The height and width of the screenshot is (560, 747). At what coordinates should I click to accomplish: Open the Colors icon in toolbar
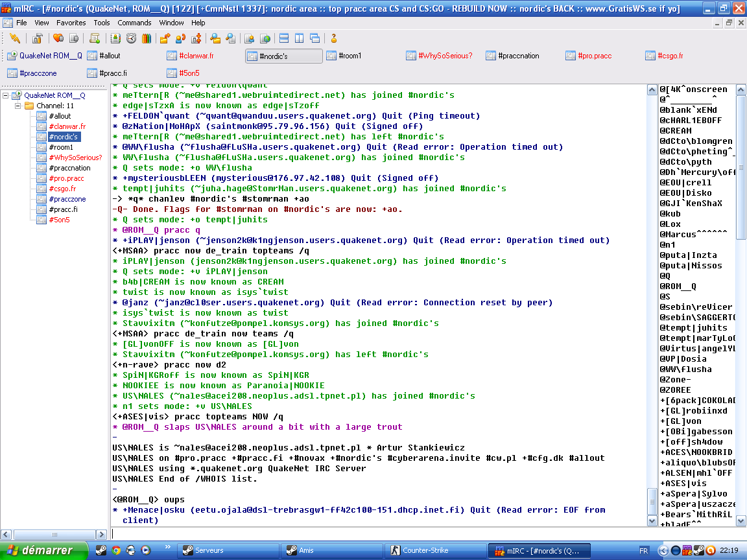point(147,38)
